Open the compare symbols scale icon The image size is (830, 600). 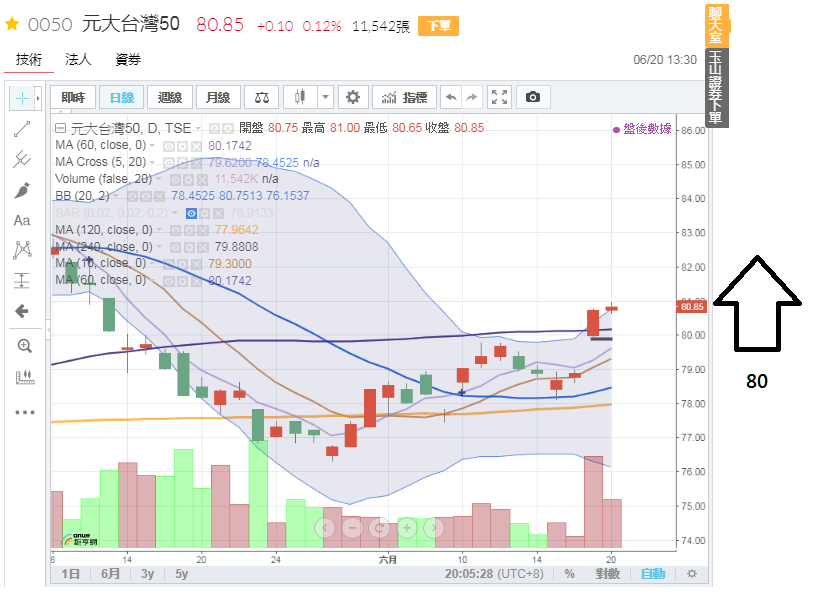coord(261,97)
